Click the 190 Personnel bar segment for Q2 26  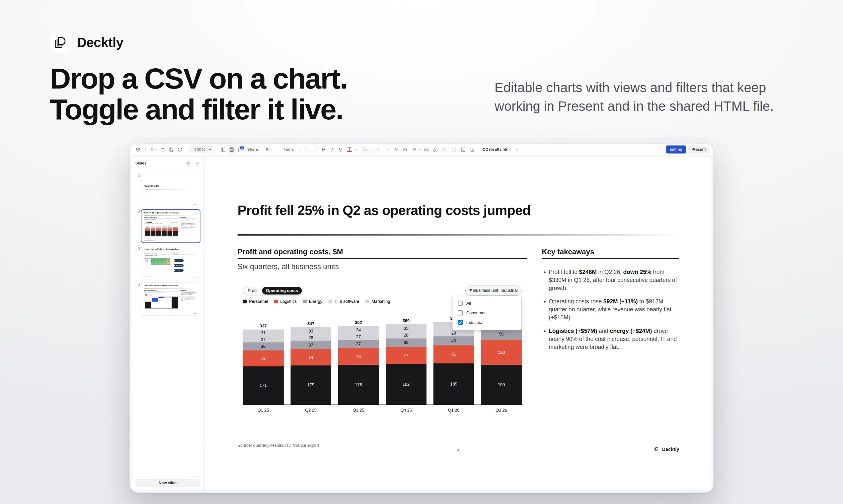[501, 384]
